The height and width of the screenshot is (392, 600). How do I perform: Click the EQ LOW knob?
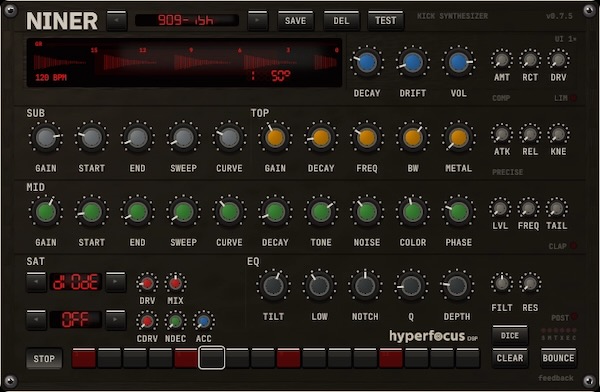pyautogui.click(x=319, y=286)
